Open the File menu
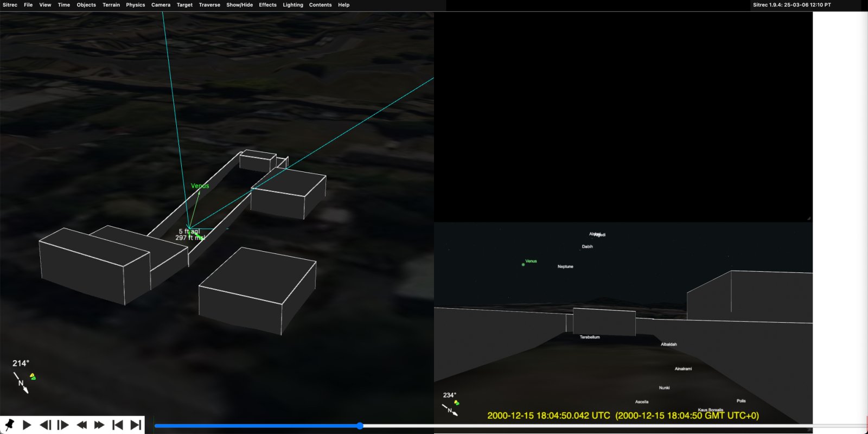The width and height of the screenshot is (868, 434). (28, 5)
